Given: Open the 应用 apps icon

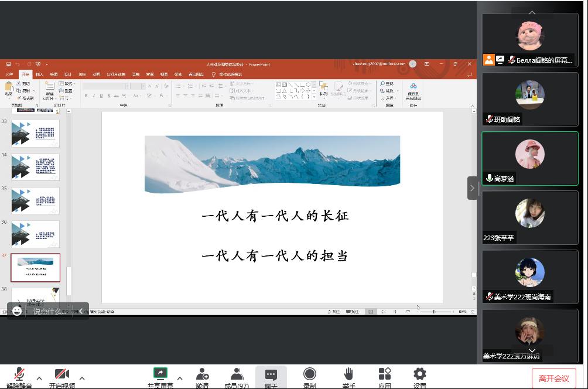Looking at the screenshot, I should [x=385, y=374].
